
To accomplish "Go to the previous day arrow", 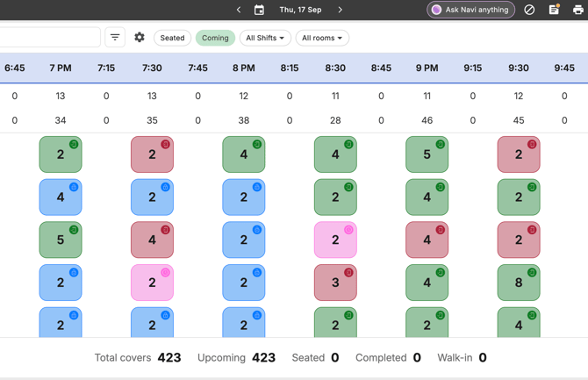I will coord(239,10).
